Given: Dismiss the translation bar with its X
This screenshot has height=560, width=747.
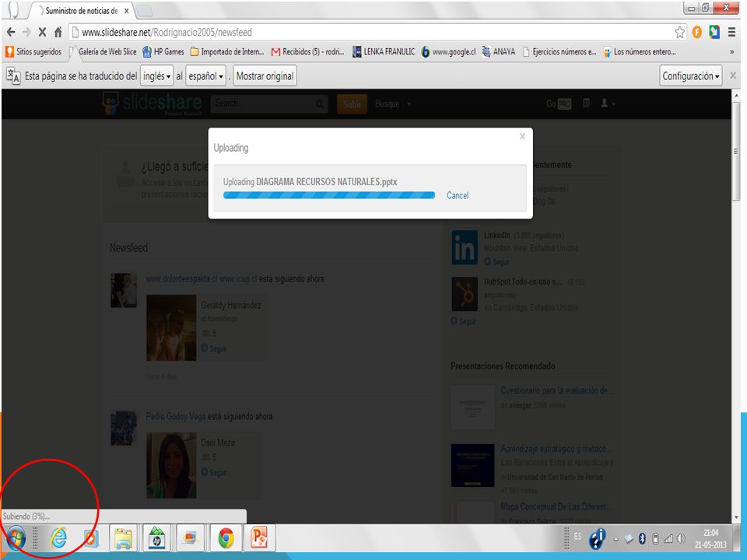Looking at the screenshot, I should click(x=733, y=75).
